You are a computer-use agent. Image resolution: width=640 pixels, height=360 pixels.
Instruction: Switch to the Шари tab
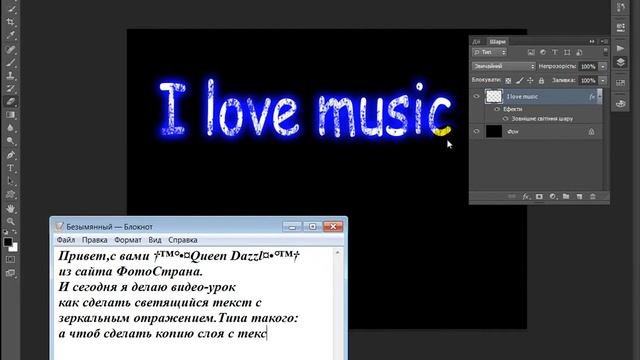pyautogui.click(x=497, y=42)
